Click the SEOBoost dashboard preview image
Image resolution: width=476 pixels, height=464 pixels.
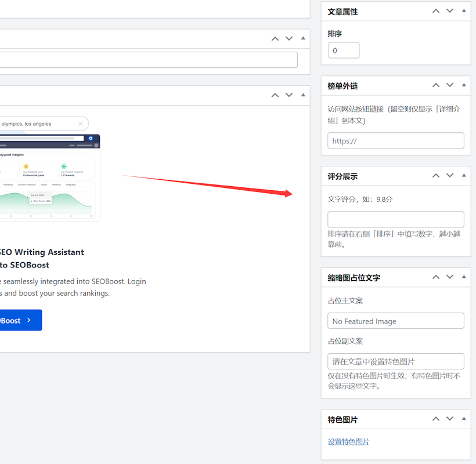pos(49,178)
